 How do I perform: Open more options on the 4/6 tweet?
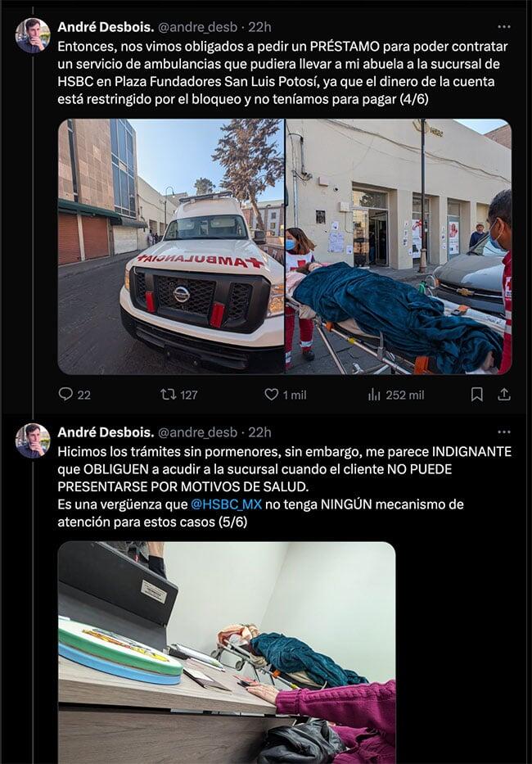point(504,27)
